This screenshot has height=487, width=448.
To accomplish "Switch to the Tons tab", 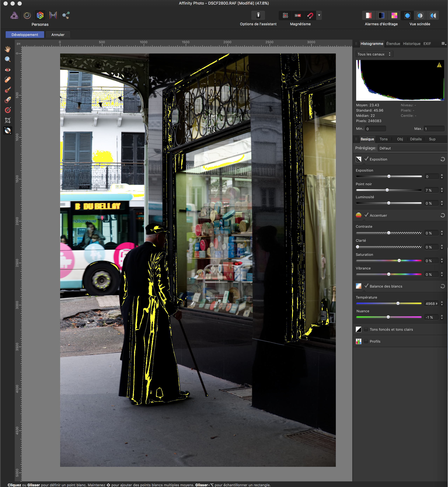I will [x=383, y=139].
